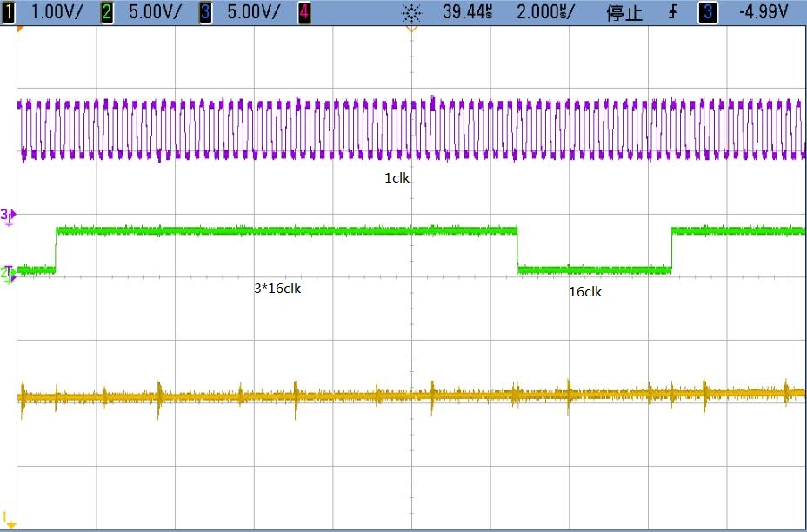The height and width of the screenshot is (532, 807).
Task: Select the channel 2 indicator badge
Action: [107, 12]
